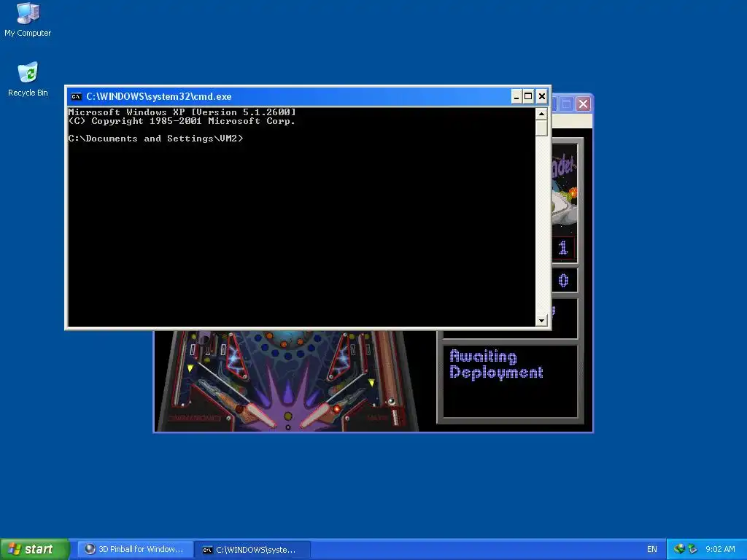Open the Windows start menu

tap(34, 549)
